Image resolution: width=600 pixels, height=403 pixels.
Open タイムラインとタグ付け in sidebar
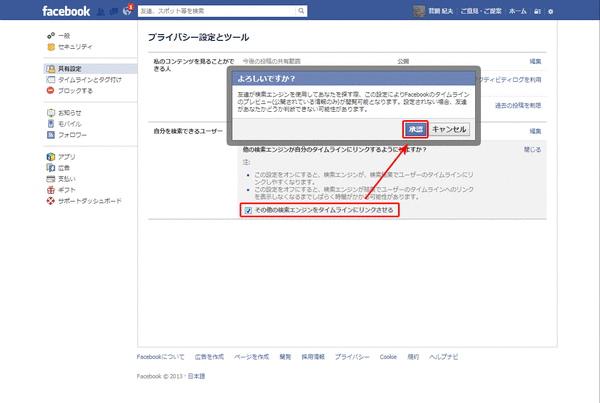84,80
